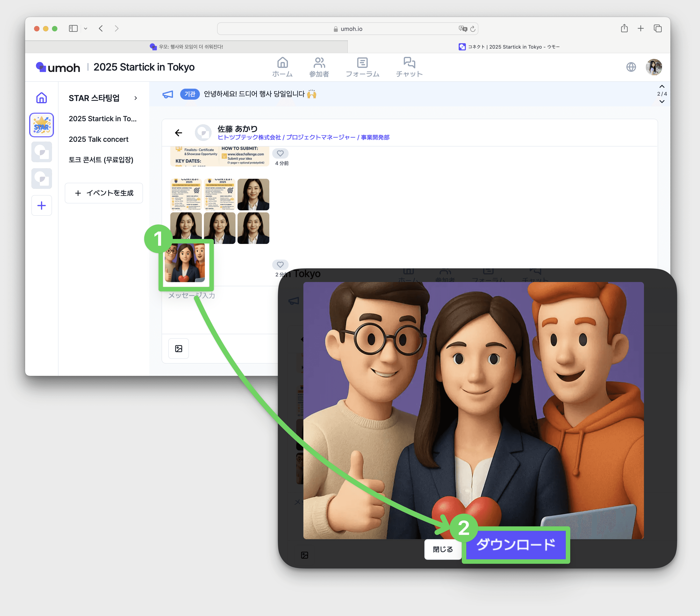Click the back arrow beside 佐藤 あかり
Viewport: 700px width, 616px height.
tap(178, 133)
